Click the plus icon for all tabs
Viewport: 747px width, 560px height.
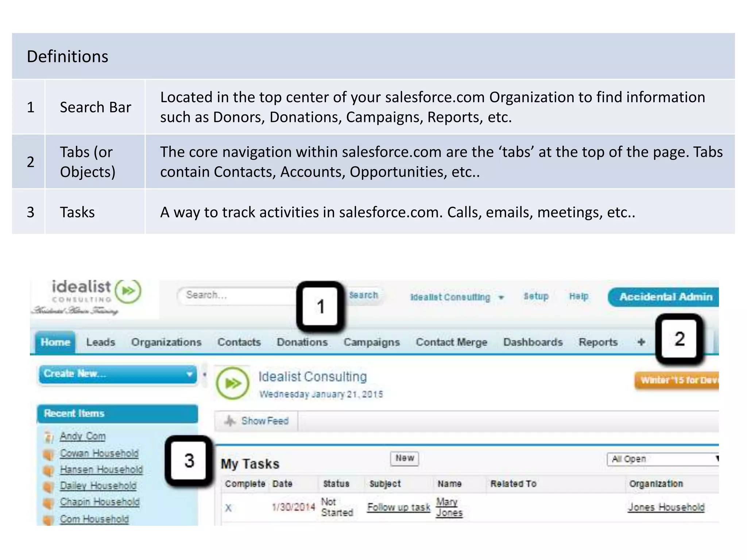pos(641,342)
